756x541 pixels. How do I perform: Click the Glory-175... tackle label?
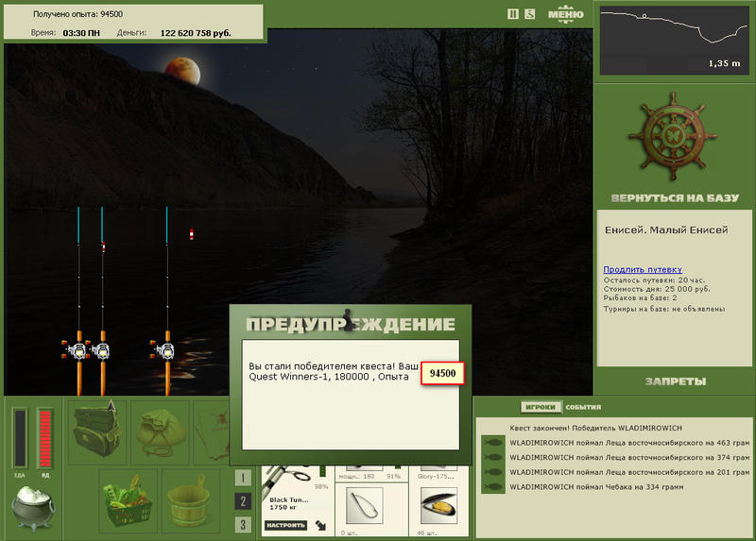(x=436, y=476)
